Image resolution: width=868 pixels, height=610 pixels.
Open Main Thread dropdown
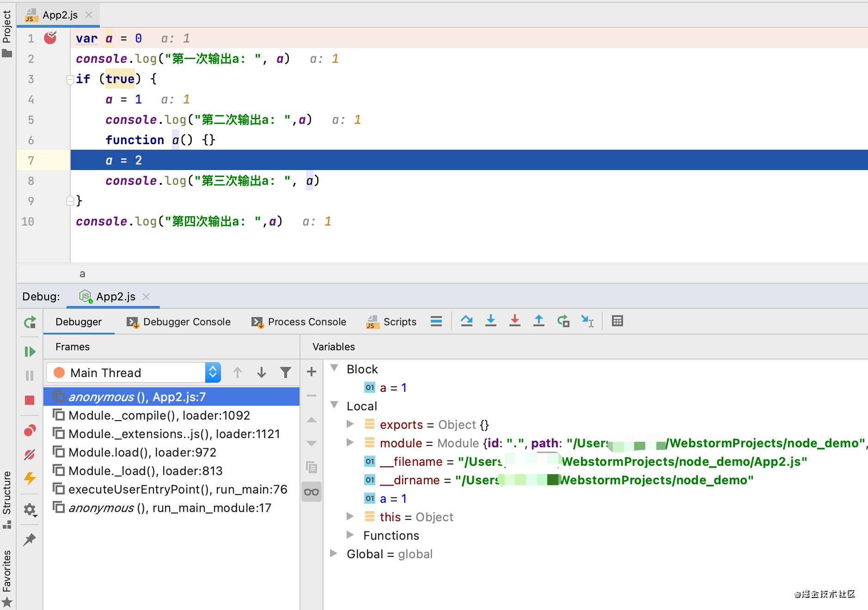coord(134,372)
